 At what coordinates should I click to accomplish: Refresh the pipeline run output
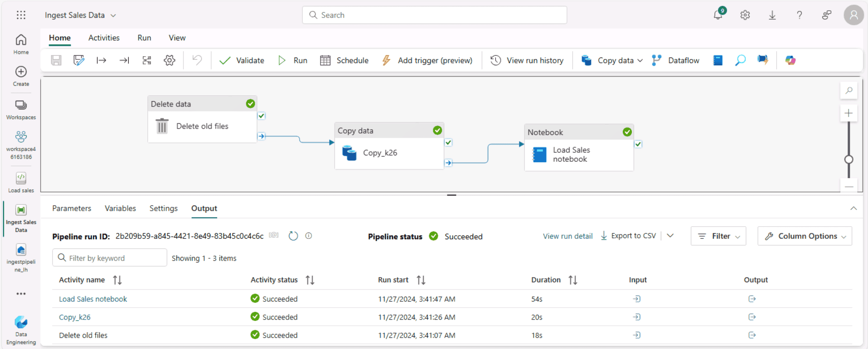pos(293,236)
